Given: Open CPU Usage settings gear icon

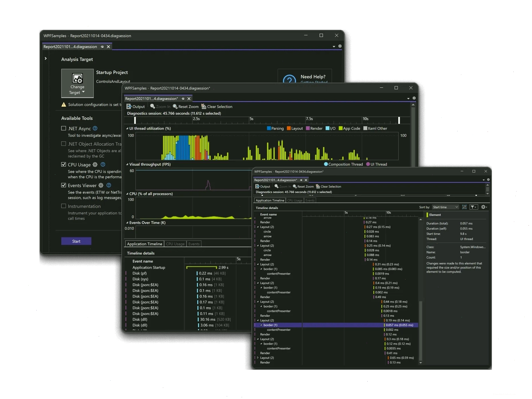Looking at the screenshot, I should (95, 165).
